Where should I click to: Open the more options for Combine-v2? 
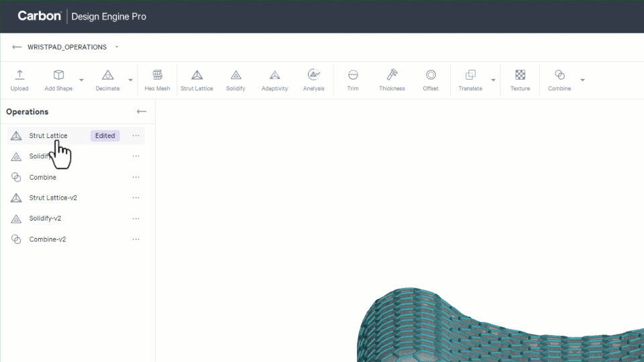click(136, 239)
